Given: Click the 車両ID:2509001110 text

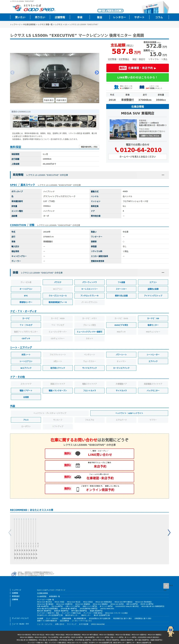Looking at the screenshot, I should [x=21, y=112].
